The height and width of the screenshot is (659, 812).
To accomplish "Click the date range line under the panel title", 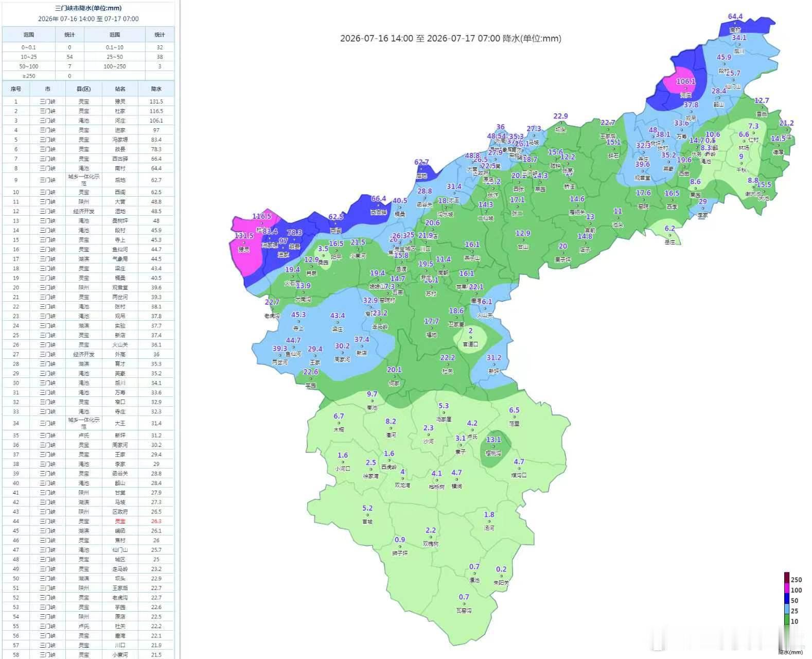I will (x=89, y=19).
